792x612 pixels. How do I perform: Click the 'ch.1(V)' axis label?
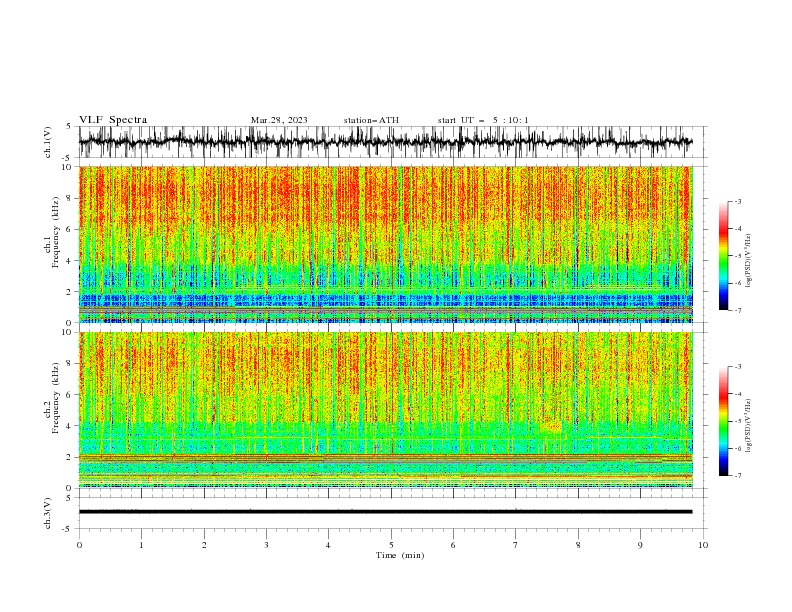pyautogui.click(x=48, y=142)
